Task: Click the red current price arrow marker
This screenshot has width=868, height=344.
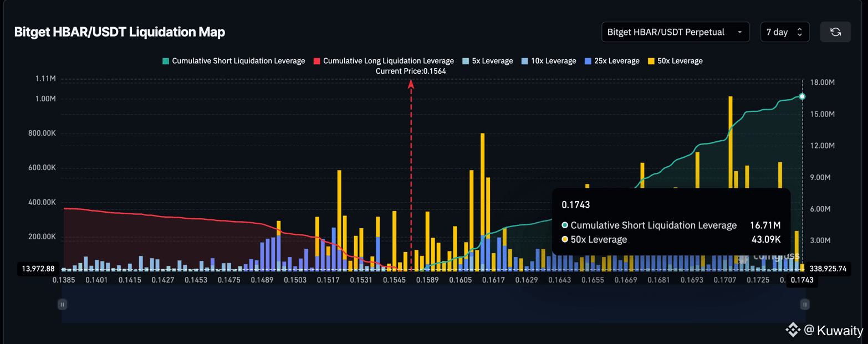Action: point(411,84)
